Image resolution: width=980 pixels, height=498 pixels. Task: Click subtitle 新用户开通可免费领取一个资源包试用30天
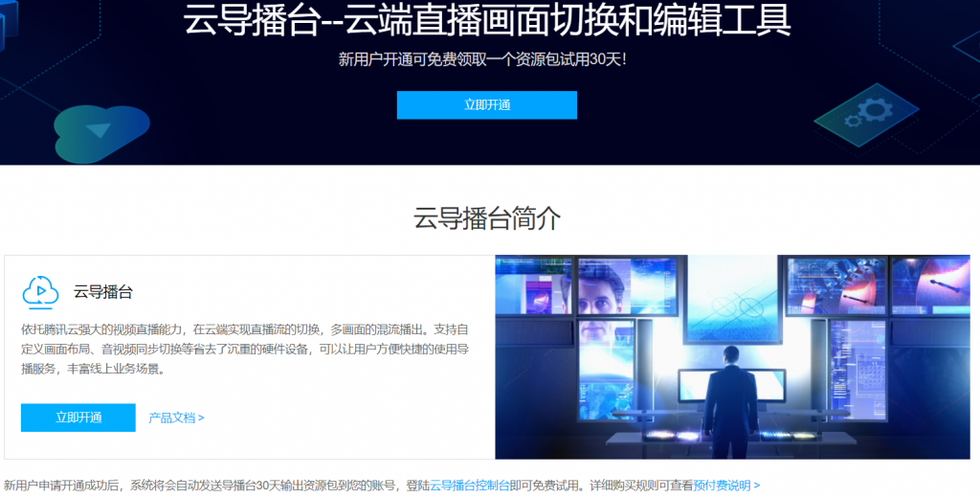482,60
